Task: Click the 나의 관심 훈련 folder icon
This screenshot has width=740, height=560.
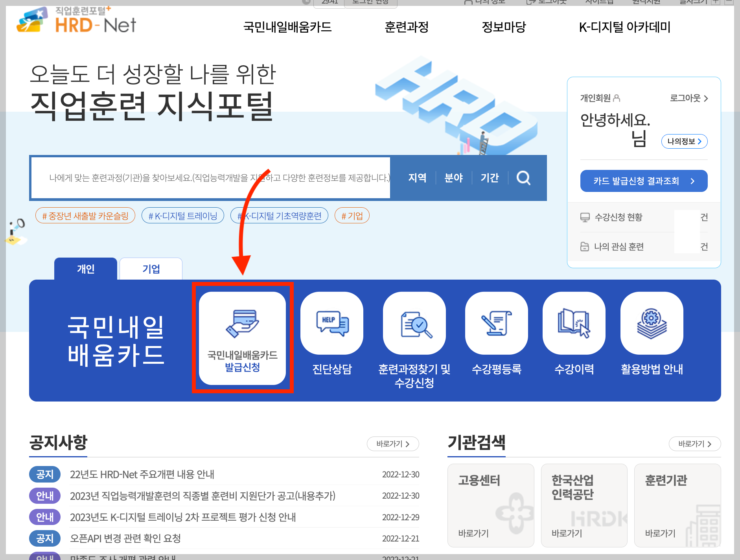Action: click(x=585, y=247)
